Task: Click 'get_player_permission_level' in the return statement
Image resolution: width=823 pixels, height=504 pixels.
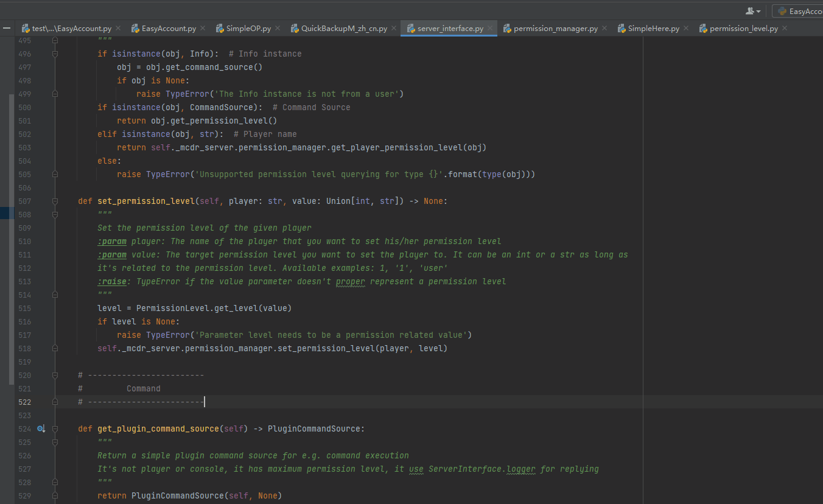Action: point(397,147)
